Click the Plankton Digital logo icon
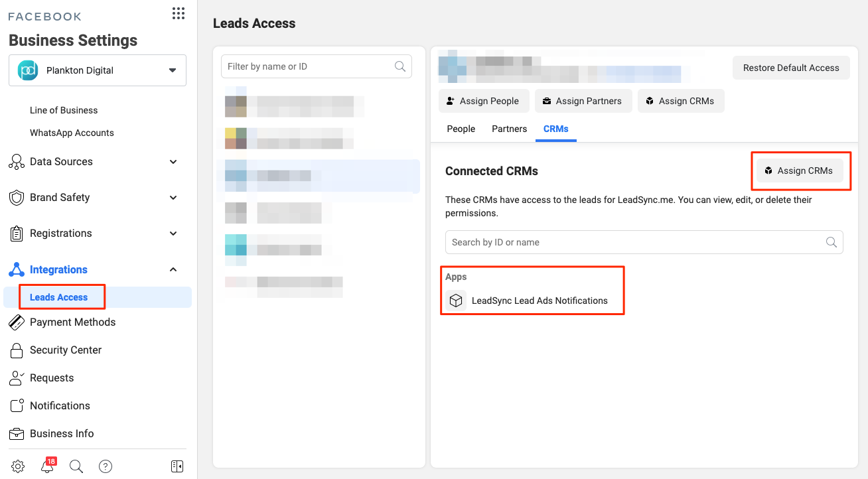 click(x=27, y=70)
